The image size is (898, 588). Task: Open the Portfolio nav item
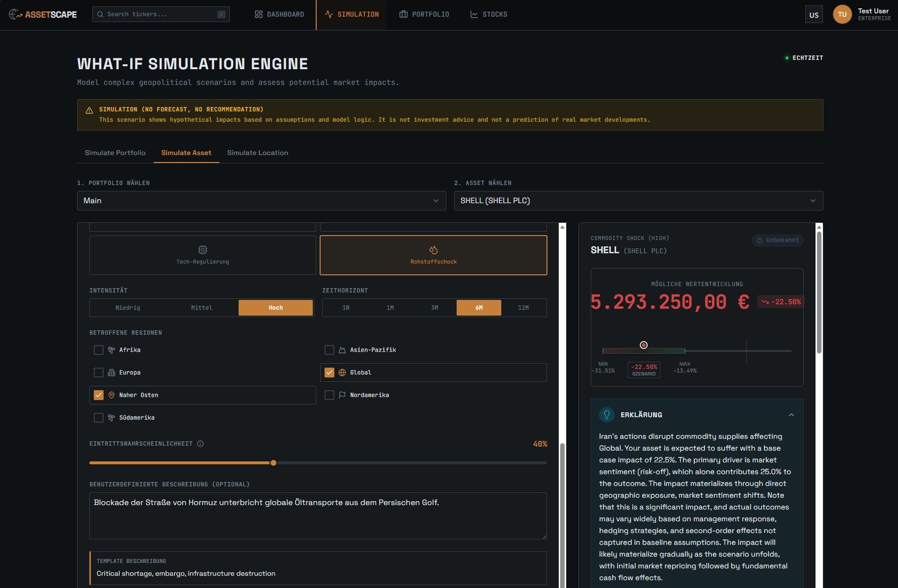click(x=424, y=14)
